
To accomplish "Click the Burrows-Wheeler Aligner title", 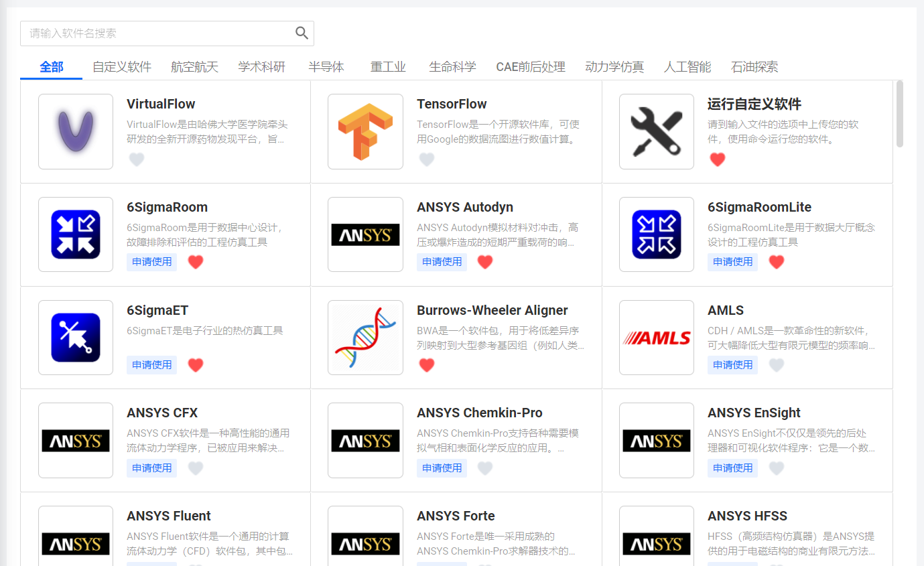I will pos(492,310).
